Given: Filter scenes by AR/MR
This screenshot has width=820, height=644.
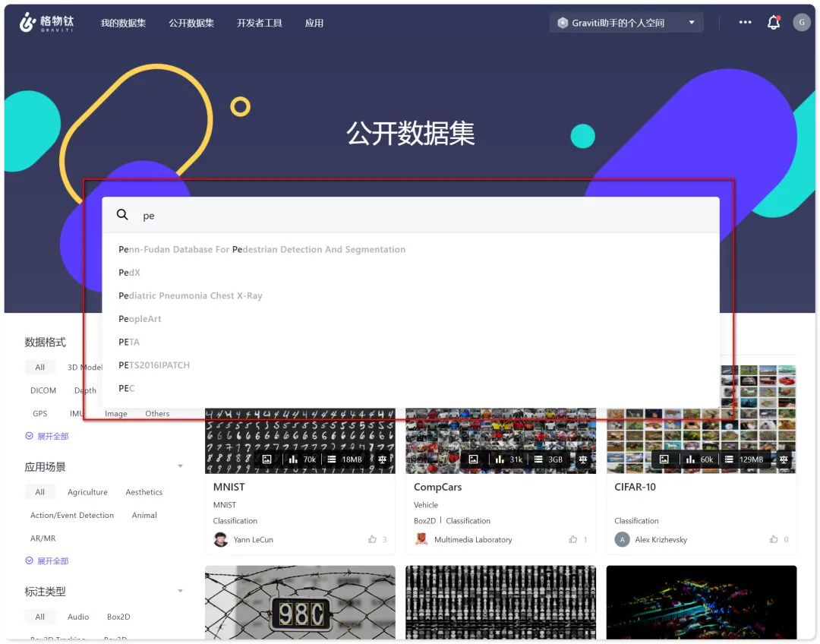Looking at the screenshot, I should 43,538.
